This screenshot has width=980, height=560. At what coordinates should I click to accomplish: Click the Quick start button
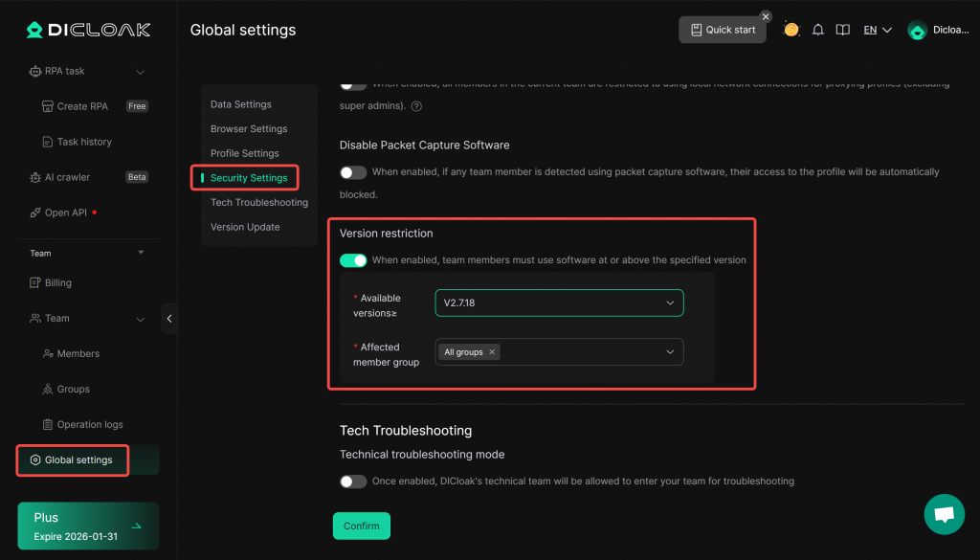coord(723,30)
